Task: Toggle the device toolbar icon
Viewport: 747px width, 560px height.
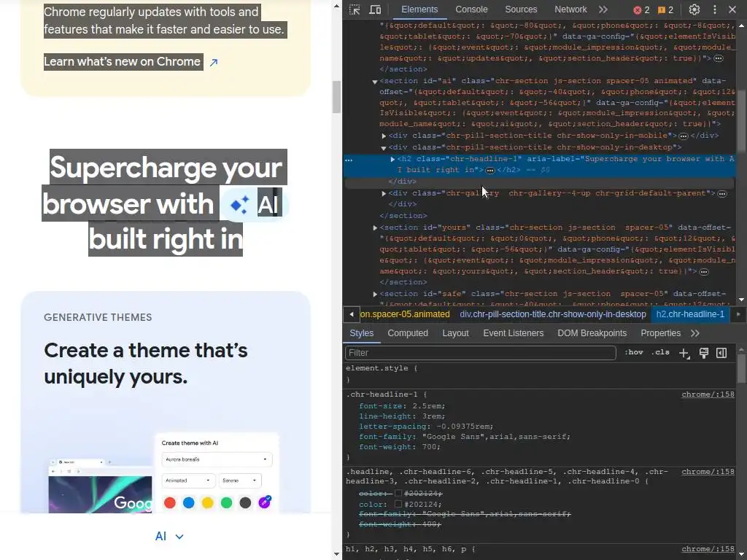Action: [376, 9]
